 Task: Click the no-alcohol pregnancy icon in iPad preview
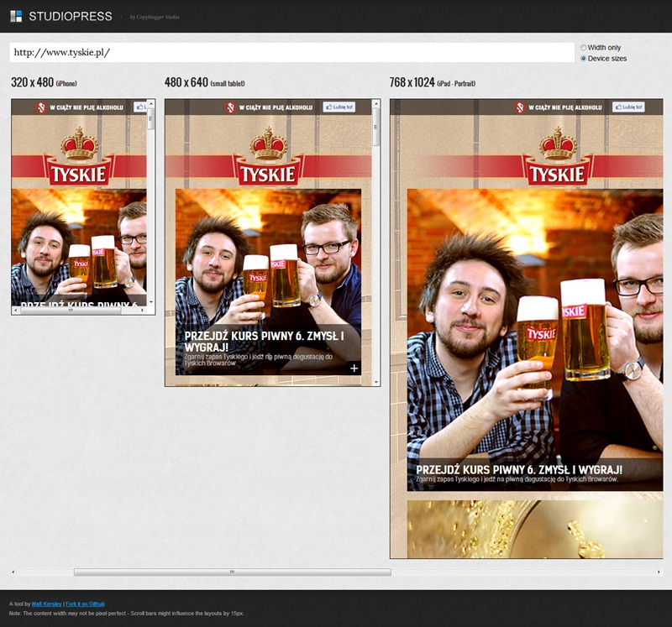pyautogui.click(x=520, y=107)
